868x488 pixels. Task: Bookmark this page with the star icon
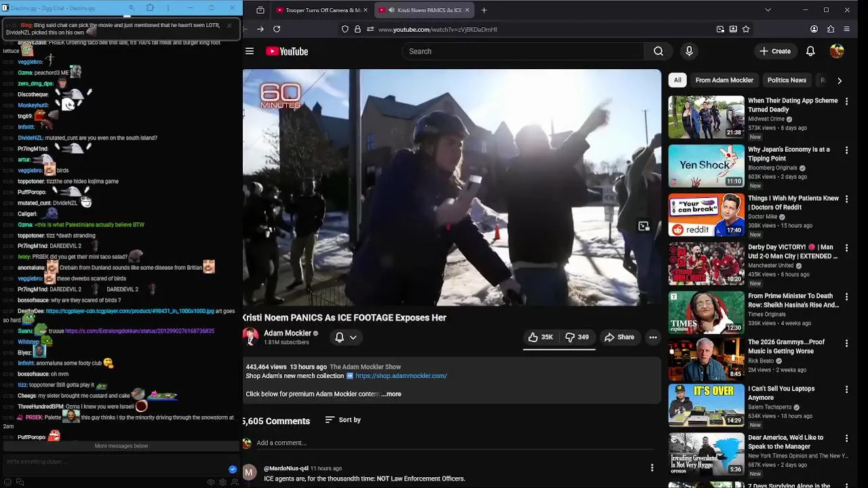pos(746,29)
